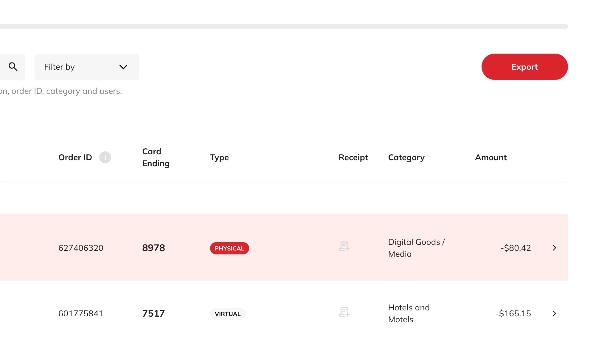
Task: Click the Digital Goods / Media category
Action: [417, 248]
